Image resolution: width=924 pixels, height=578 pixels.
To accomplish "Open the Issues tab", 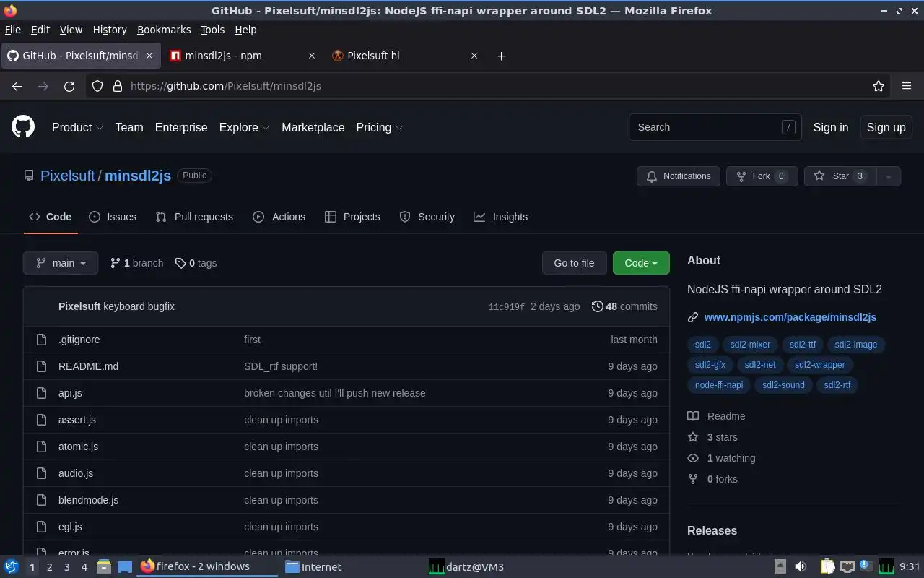I will pos(113,217).
